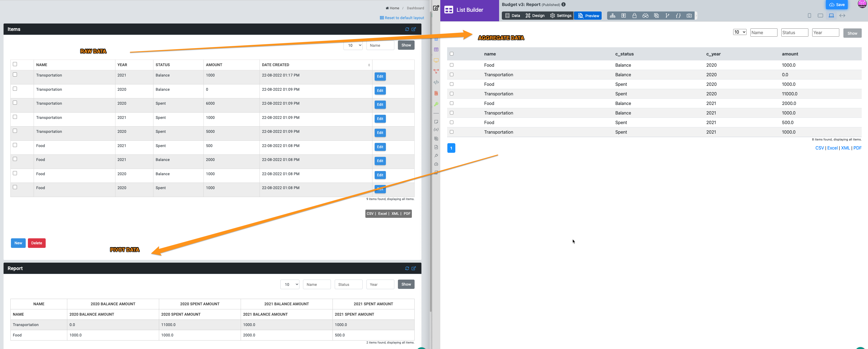This screenshot has height=349, width=868.
Task: Open page size dropdown in List Builder preview
Action: point(739,32)
